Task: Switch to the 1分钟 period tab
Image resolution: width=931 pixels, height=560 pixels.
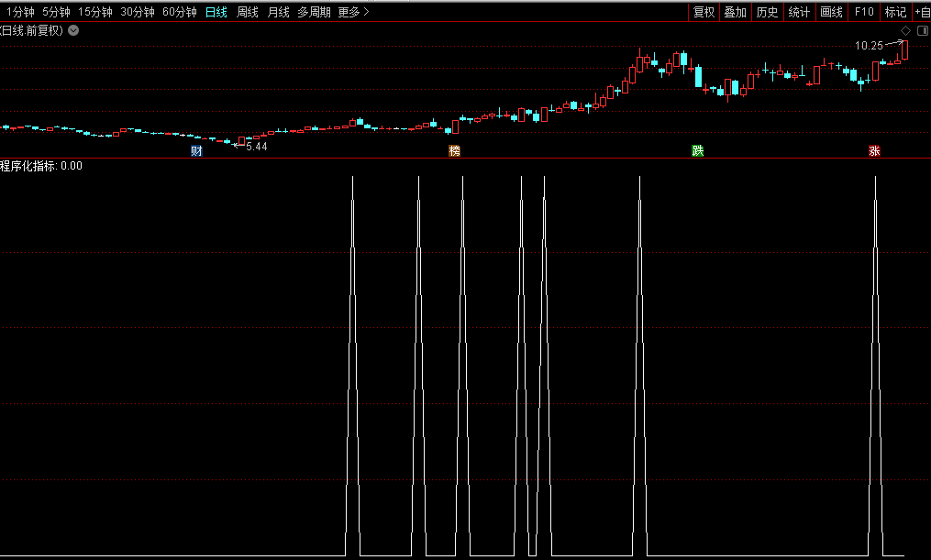Action: click(20, 12)
